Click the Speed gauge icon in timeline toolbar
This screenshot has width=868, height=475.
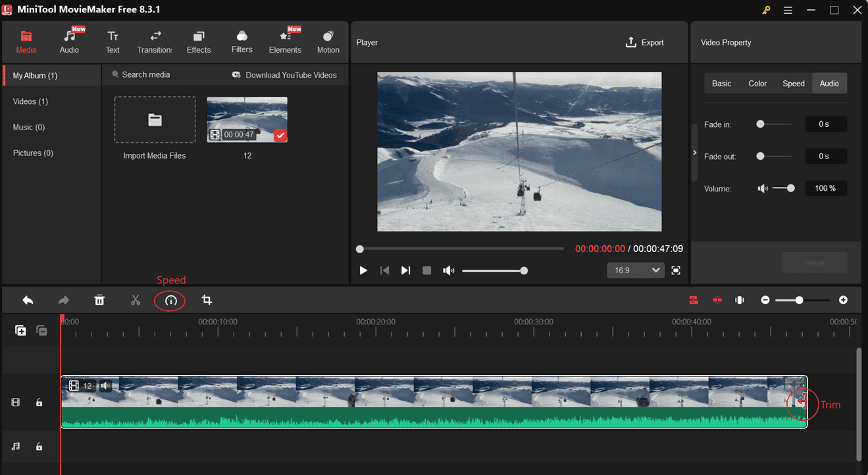click(170, 301)
